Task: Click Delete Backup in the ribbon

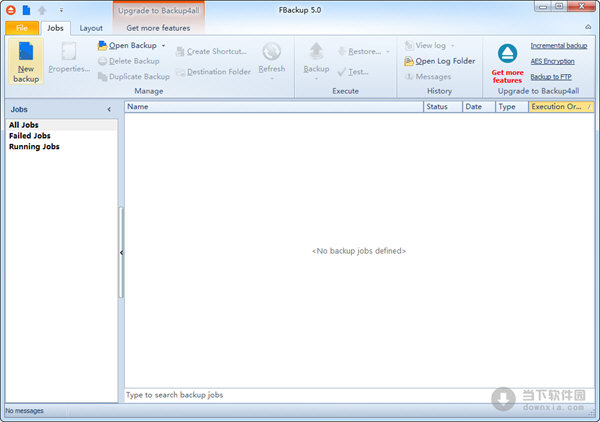Action: tap(129, 61)
